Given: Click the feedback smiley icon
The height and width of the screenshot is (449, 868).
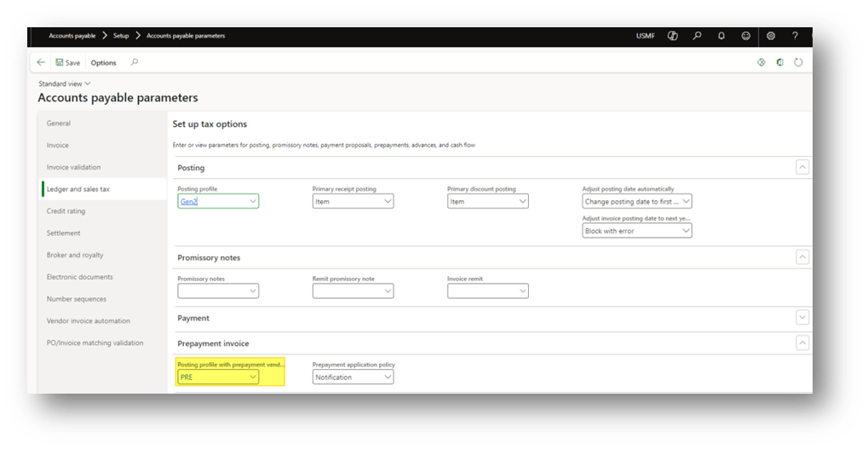Looking at the screenshot, I should [746, 36].
